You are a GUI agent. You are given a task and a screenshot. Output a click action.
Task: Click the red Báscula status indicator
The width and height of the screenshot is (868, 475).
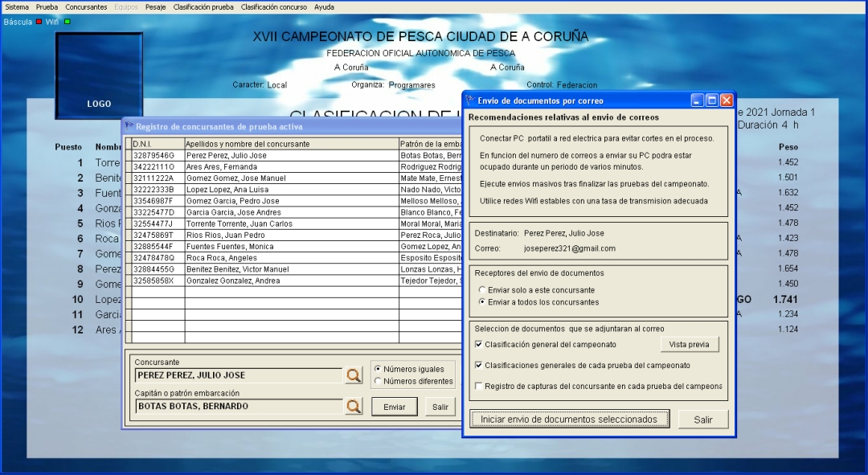click(x=39, y=22)
